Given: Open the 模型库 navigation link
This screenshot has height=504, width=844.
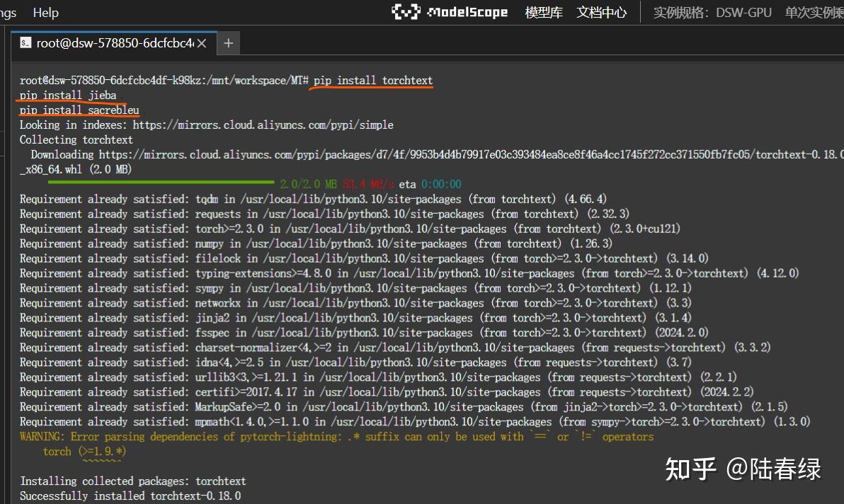Looking at the screenshot, I should (544, 12).
